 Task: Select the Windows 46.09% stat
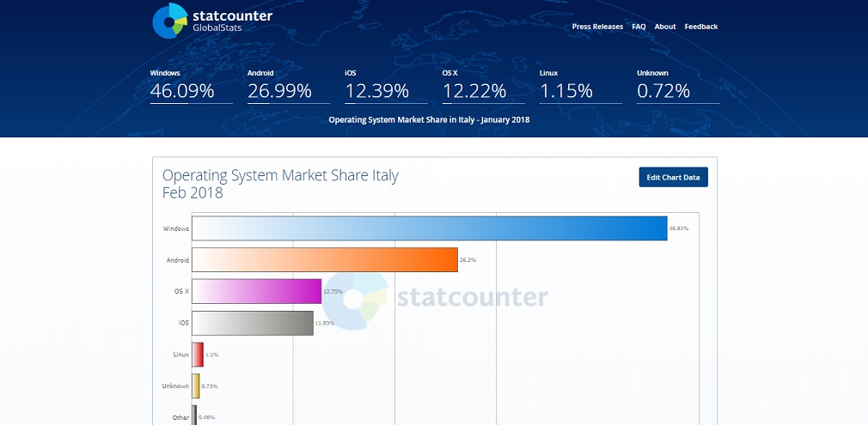point(191,86)
